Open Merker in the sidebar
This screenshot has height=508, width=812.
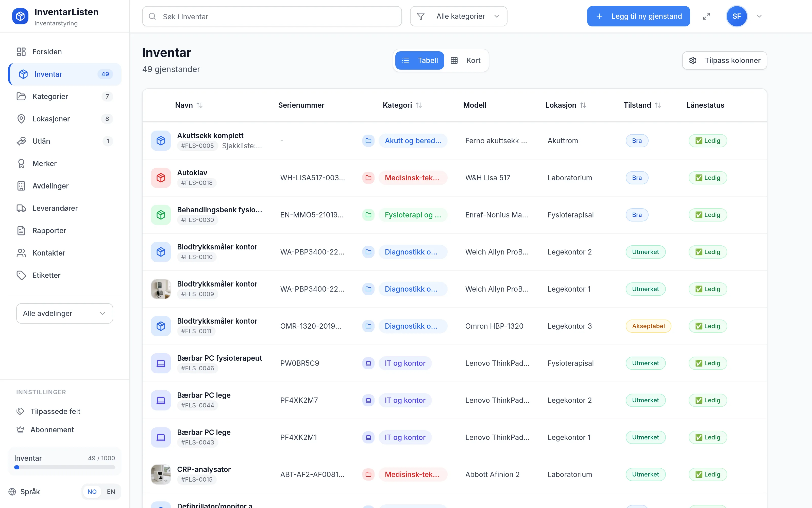tap(64, 163)
